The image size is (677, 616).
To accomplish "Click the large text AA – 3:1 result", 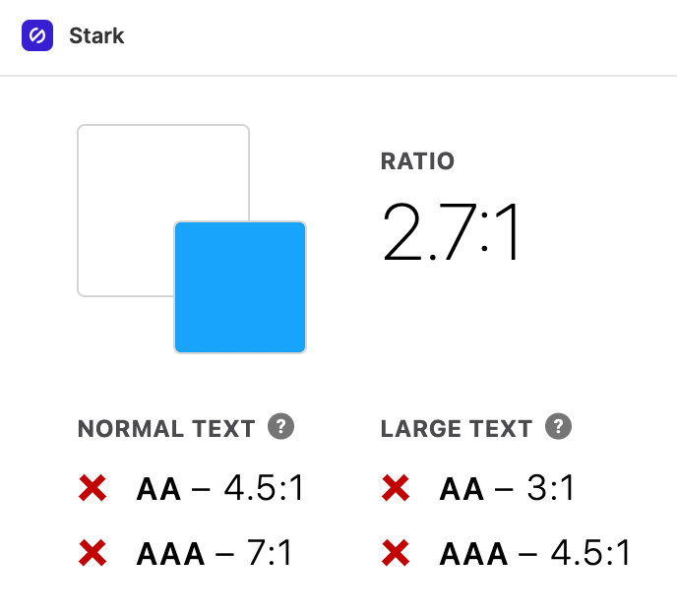I will tap(507, 488).
